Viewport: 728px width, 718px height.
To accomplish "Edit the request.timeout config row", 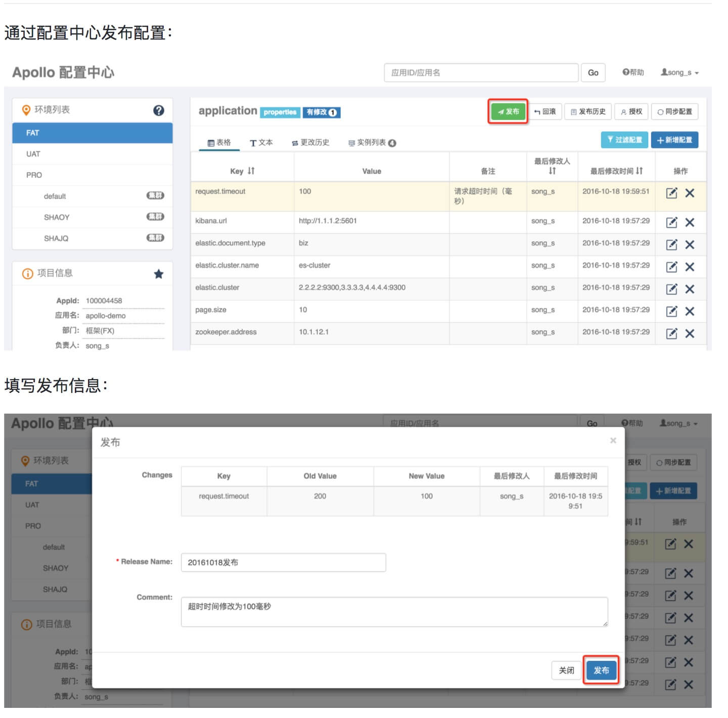I will (x=671, y=193).
